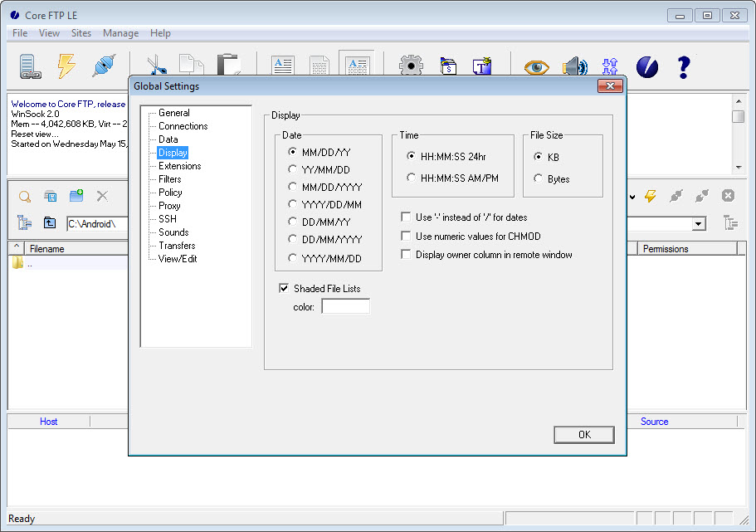The image size is (756, 532).
Task: Enable numeric values for CHMOD
Action: click(x=471, y=237)
